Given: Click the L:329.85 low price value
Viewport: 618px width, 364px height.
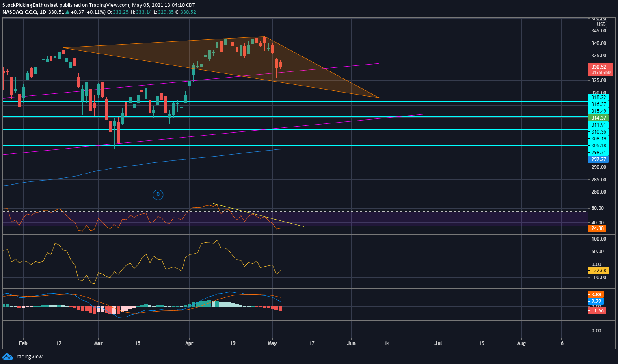Looking at the screenshot, I should pos(163,12).
